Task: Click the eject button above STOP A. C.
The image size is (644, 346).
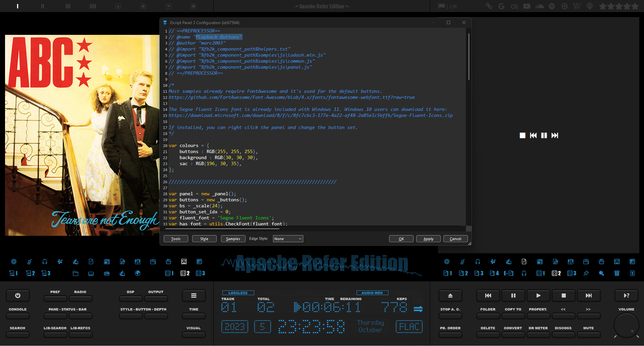Action: 450,295
